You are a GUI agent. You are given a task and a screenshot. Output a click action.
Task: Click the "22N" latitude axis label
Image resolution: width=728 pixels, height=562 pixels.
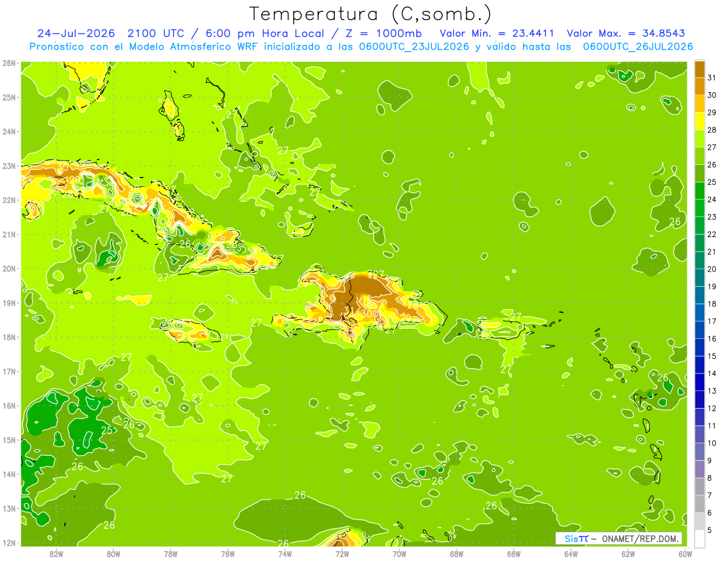(8, 200)
